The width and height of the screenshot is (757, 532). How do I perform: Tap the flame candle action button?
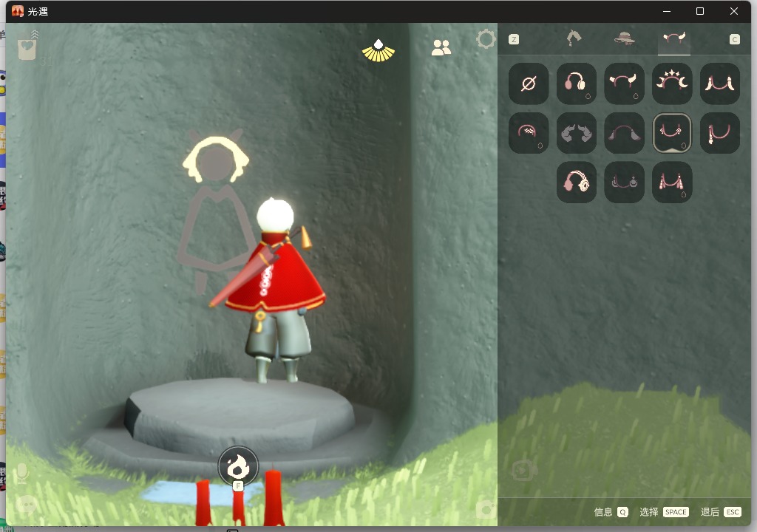coord(238,466)
